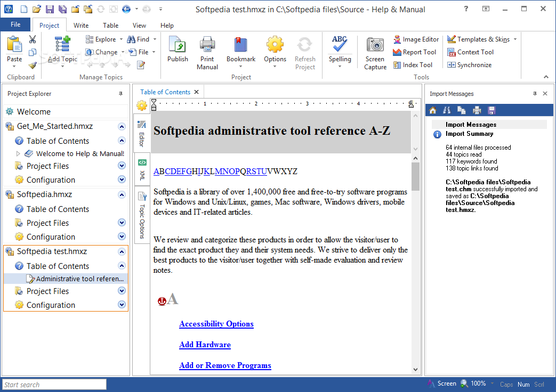This screenshot has height=392, width=556.
Task: Open the Image Editor tool
Action: (416, 39)
